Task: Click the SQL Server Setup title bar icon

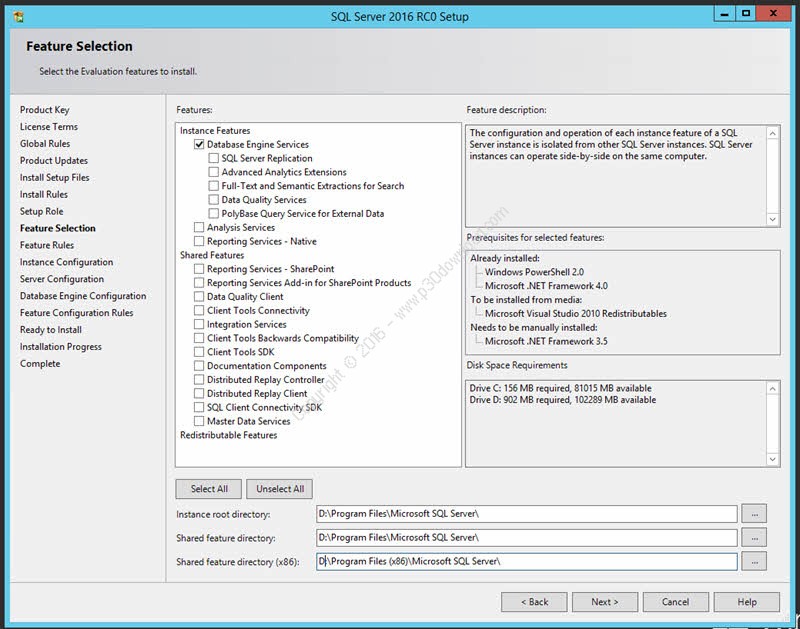Action: coord(18,16)
